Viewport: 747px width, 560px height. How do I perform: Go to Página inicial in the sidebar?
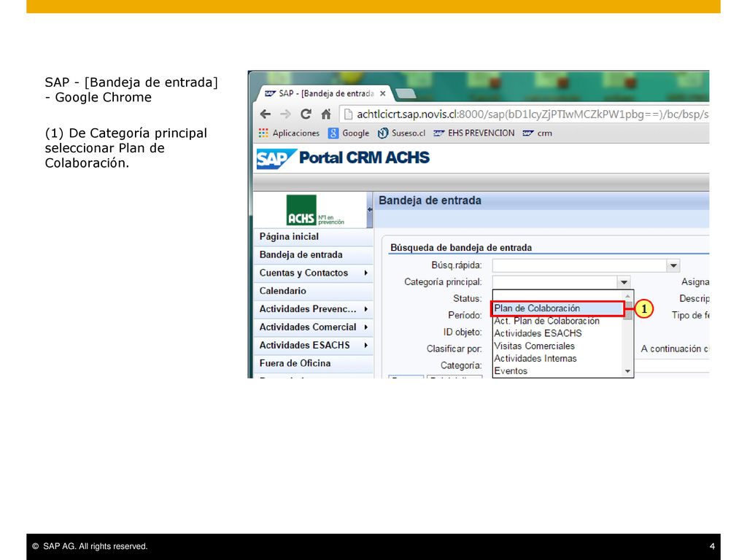tap(313, 237)
